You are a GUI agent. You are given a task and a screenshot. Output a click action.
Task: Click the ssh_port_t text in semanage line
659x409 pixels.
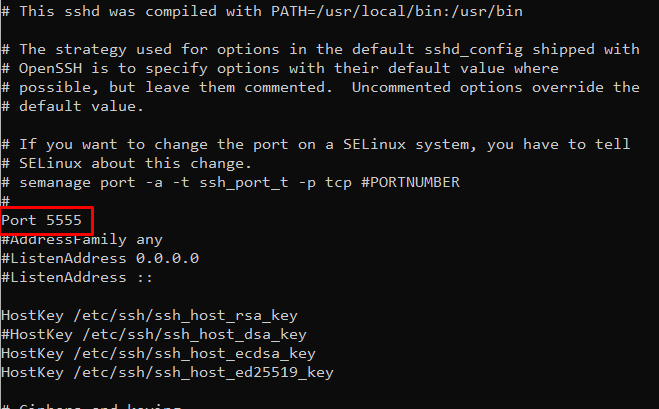[x=244, y=182]
